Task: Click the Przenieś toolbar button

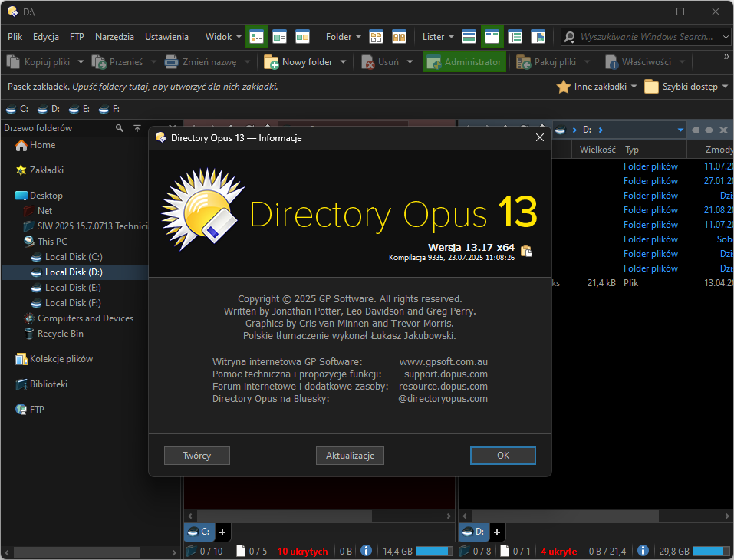Action: pos(118,62)
